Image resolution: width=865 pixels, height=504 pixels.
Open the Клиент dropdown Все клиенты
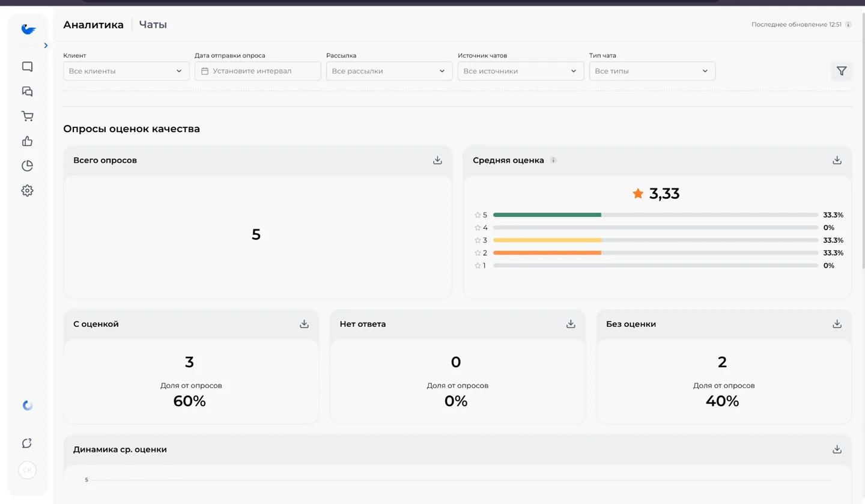(x=126, y=71)
